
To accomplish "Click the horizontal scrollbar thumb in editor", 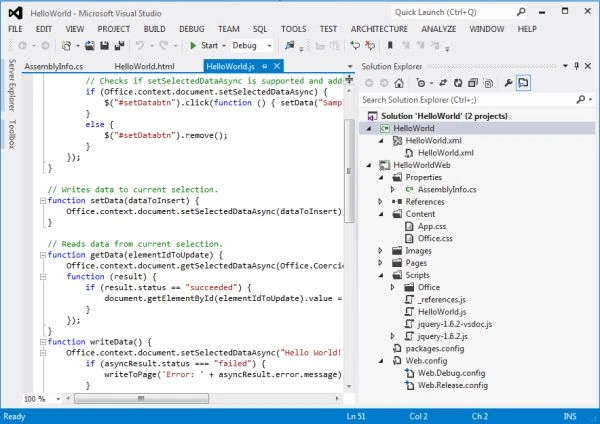I will (x=141, y=399).
